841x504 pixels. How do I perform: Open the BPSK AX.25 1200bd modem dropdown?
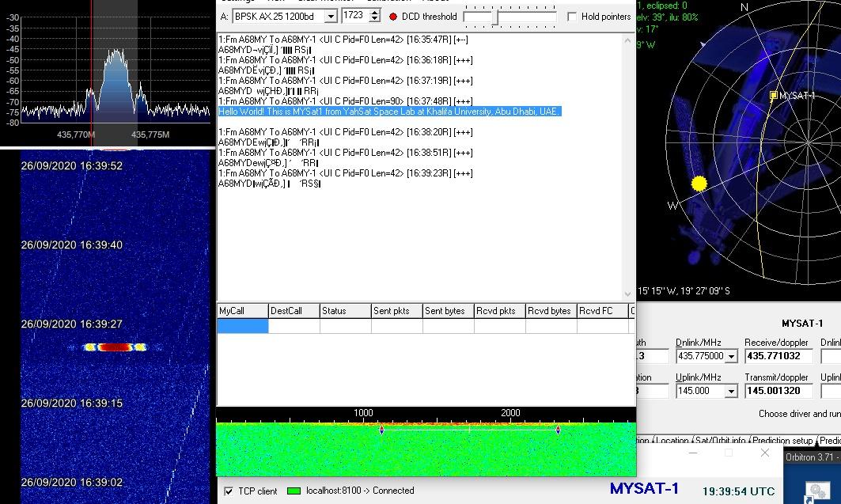click(x=331, y=17)
